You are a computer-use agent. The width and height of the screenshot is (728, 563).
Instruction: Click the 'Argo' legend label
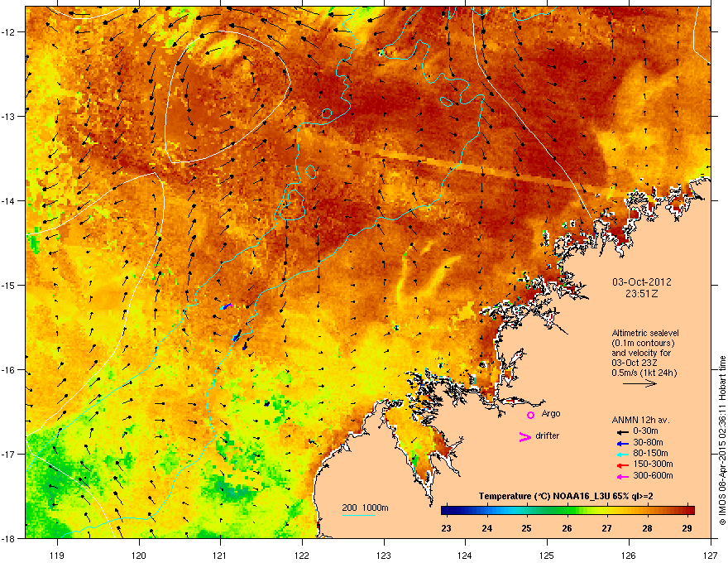[551, 413]
